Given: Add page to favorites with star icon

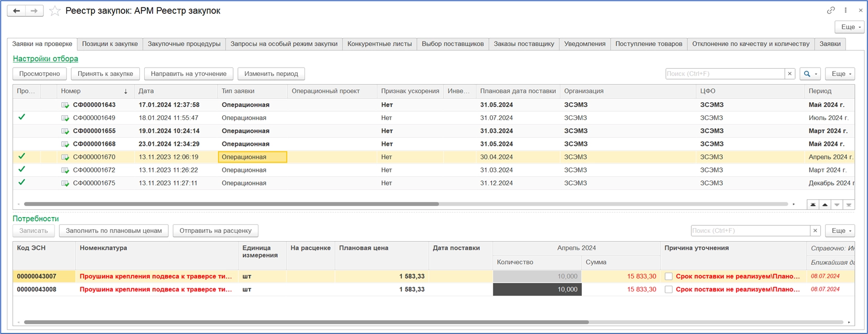Looking at the screenshot, I should point(55,11).
